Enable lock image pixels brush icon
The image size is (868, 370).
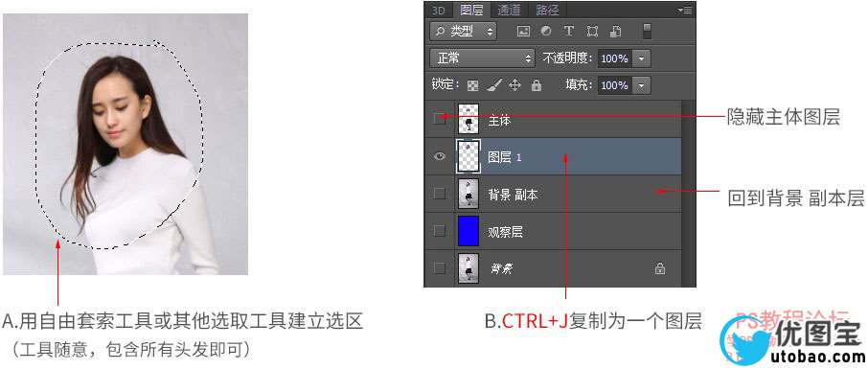[493, 85]
